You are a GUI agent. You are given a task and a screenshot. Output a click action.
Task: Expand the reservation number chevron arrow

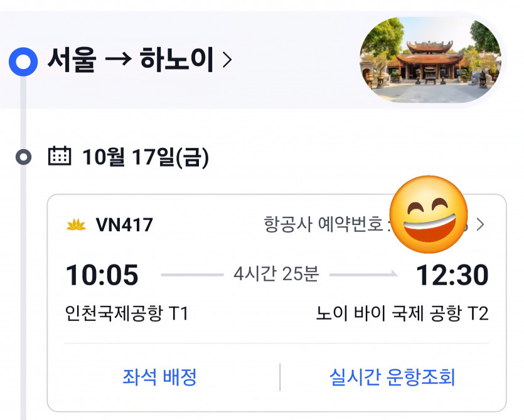click(480, 225)
